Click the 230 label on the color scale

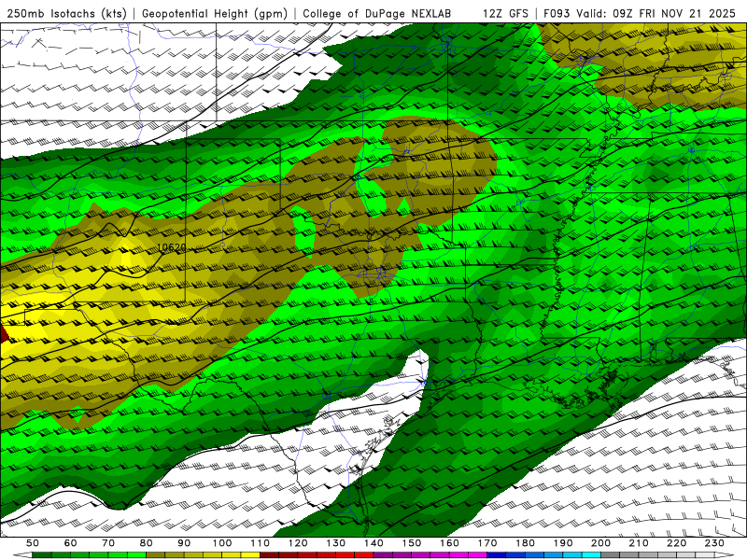click(x=714, y=543)
